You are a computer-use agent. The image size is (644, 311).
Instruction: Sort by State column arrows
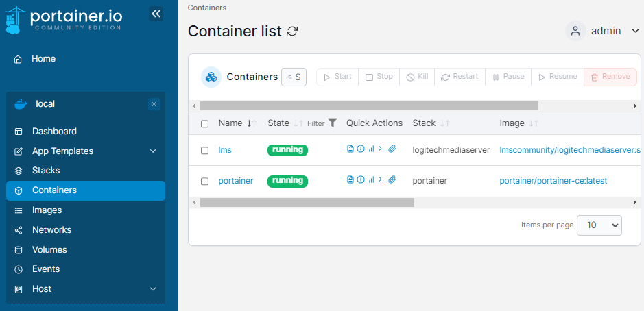pos(298,123)
